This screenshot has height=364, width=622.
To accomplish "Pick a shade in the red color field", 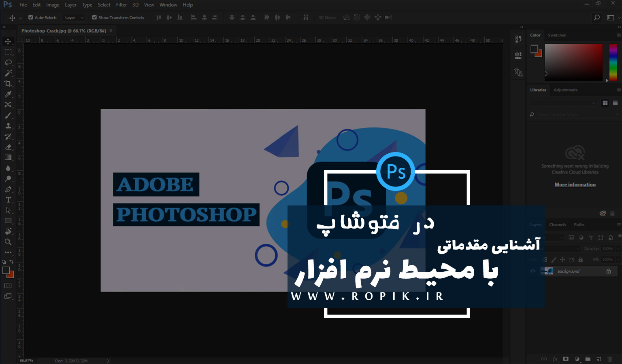I will point(573,62).
